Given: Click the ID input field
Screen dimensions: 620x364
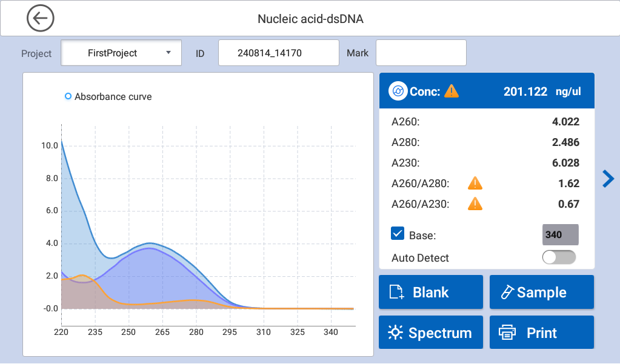Looking at the screenshot, I should click(x=278, y=53).
